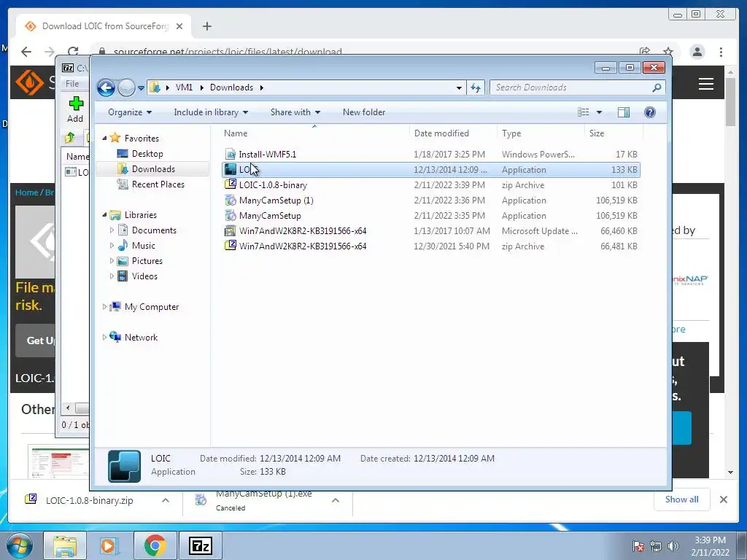Expand My Computer in navigation pane
Image resolution: width=747 pixels, height=560 pixels.
point(104,307)
